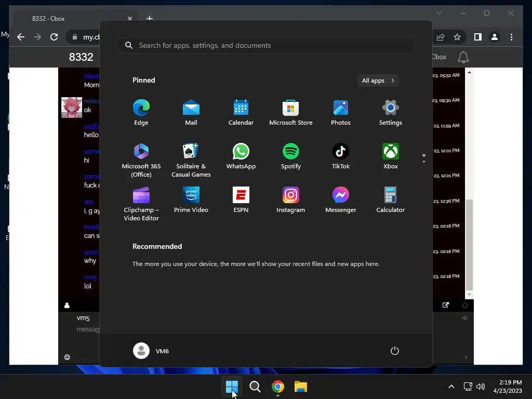Select the 8332 · Cbox browser tab
The image size is (532, 399).
tap(75, 19)
